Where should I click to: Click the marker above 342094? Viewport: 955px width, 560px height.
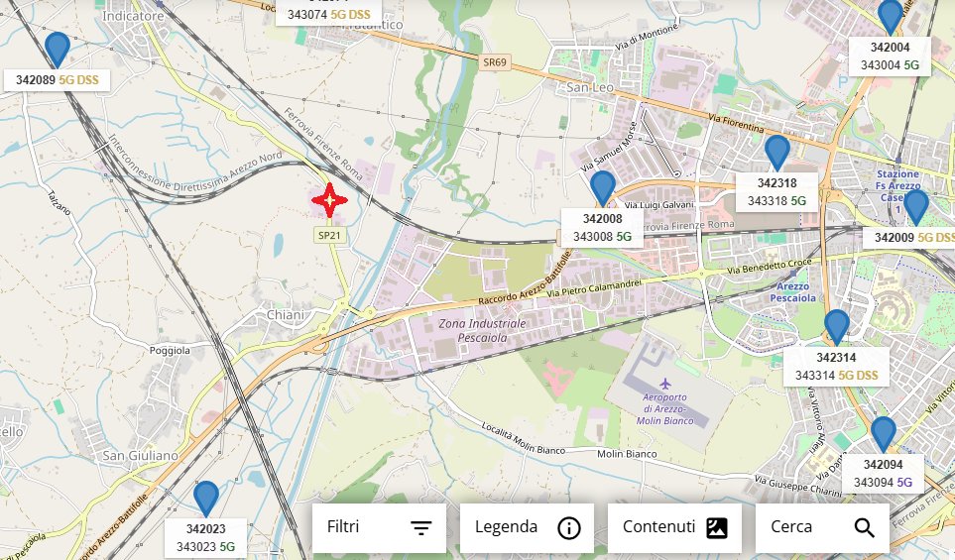click(x=884, y=434)
